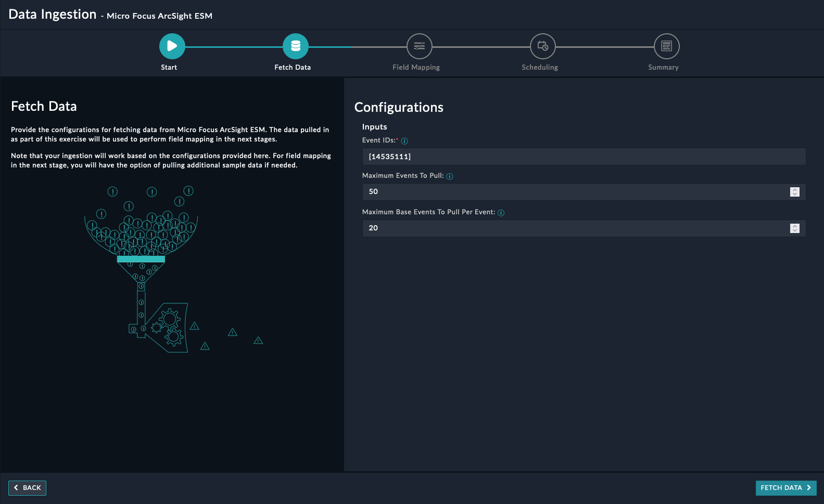Go to the Summary step icon
The image size is (824, 504).
click(666, 46)
